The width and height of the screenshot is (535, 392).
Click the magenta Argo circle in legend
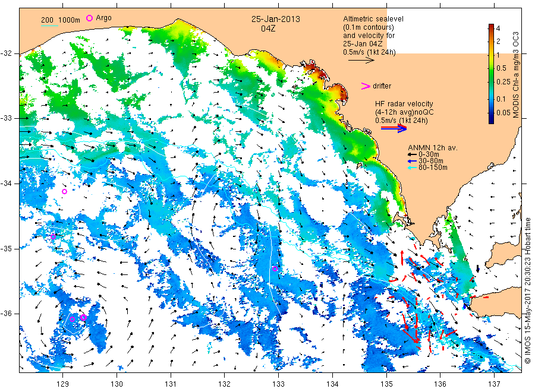[x=89, y=18]
